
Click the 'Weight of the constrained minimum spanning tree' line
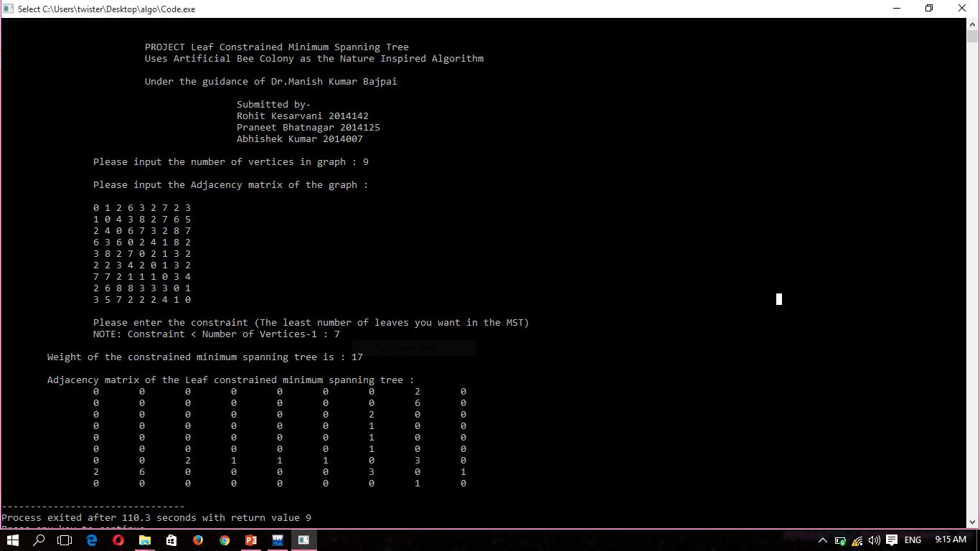click(205, 357)
